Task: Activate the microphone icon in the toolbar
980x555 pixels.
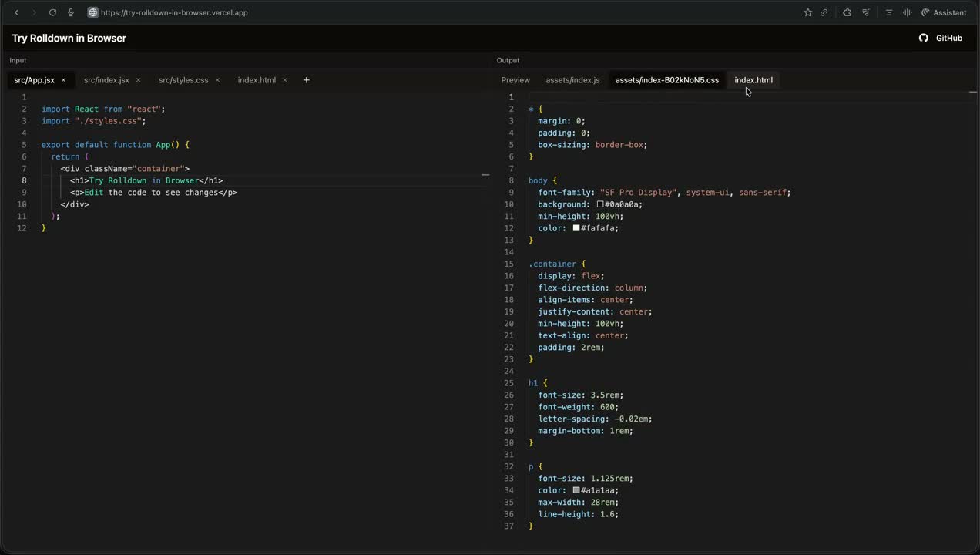Action: click(71, 12)
